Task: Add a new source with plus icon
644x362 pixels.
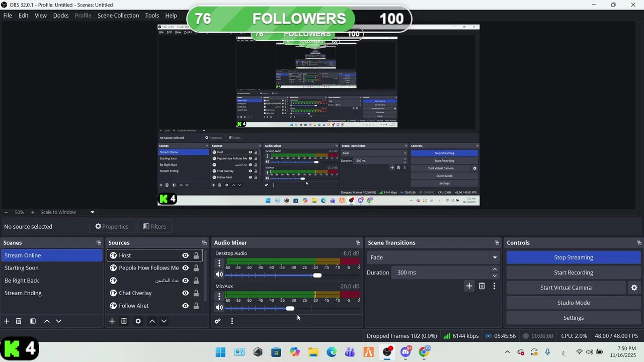Action: pyautogui.click(x=112, y=321)
